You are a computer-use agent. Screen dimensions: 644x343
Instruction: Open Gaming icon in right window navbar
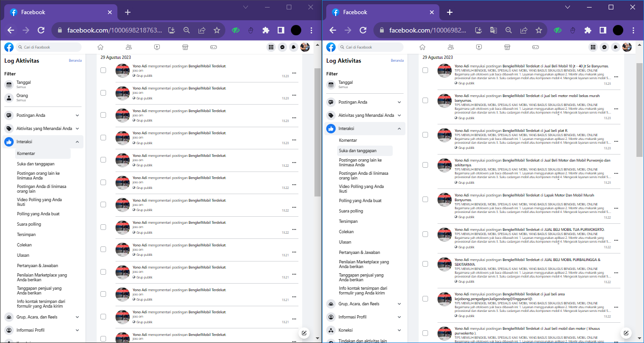coord(536,47)
